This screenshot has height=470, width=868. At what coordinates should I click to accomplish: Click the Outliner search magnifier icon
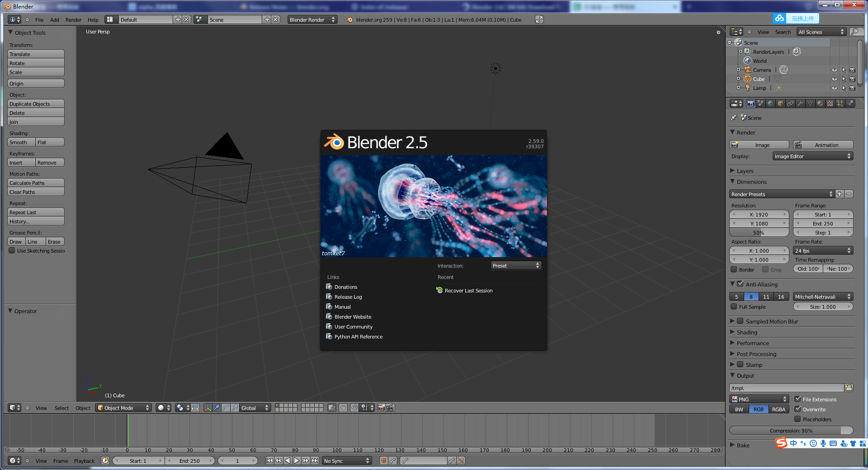click(857, 32)
